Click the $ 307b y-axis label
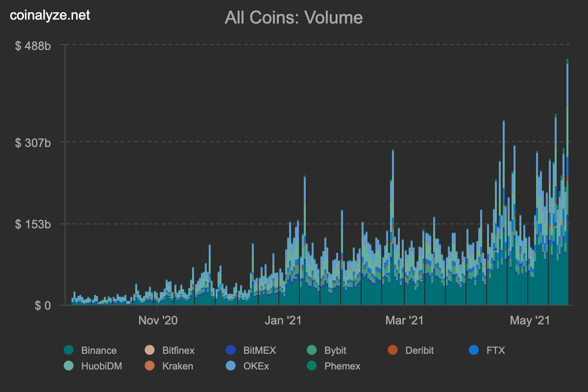 (x=33, y=143)
